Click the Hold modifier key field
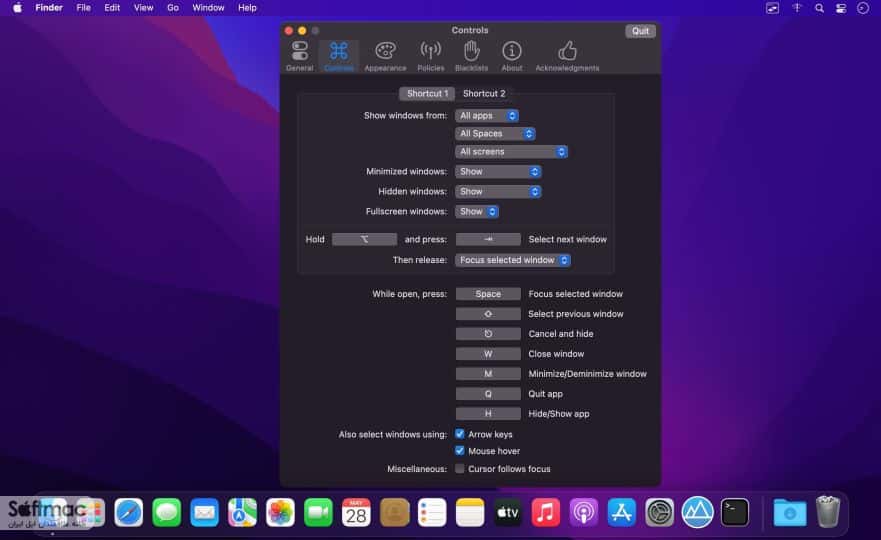This screenshot has width=881, height=540. [x=364, y=239]
